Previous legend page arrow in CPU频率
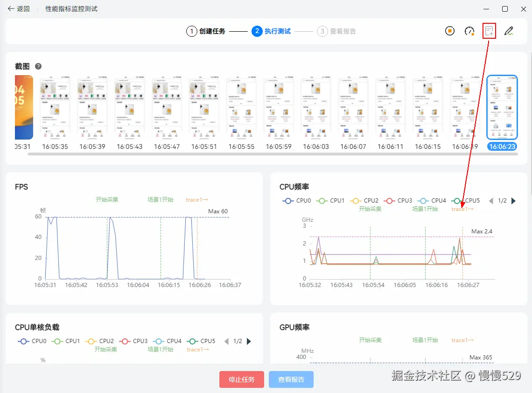 [x=491, y=201]
